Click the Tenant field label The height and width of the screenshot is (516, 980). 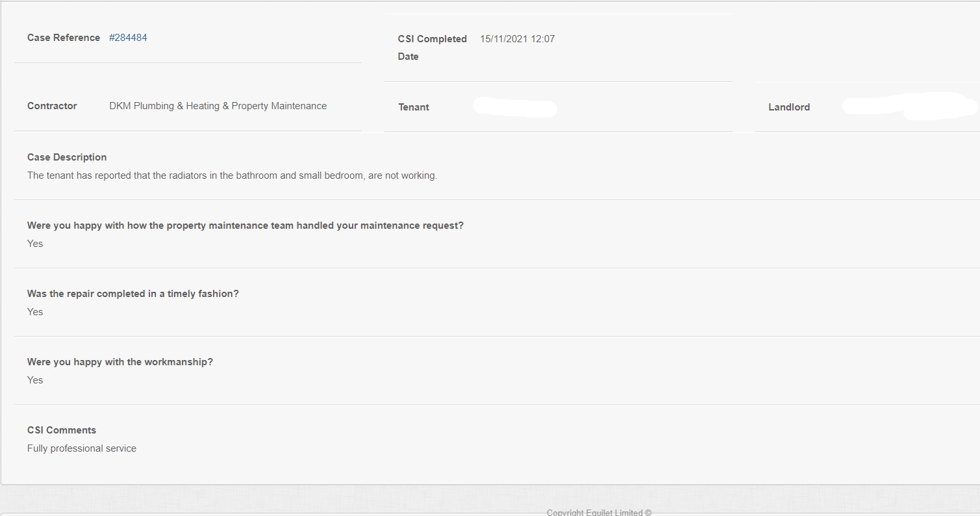pyautogui.click(x=414, y=107)
